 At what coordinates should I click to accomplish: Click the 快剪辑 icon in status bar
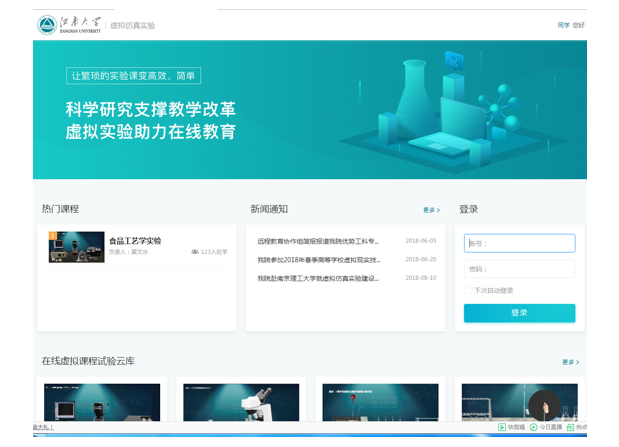tap(502, 428)
